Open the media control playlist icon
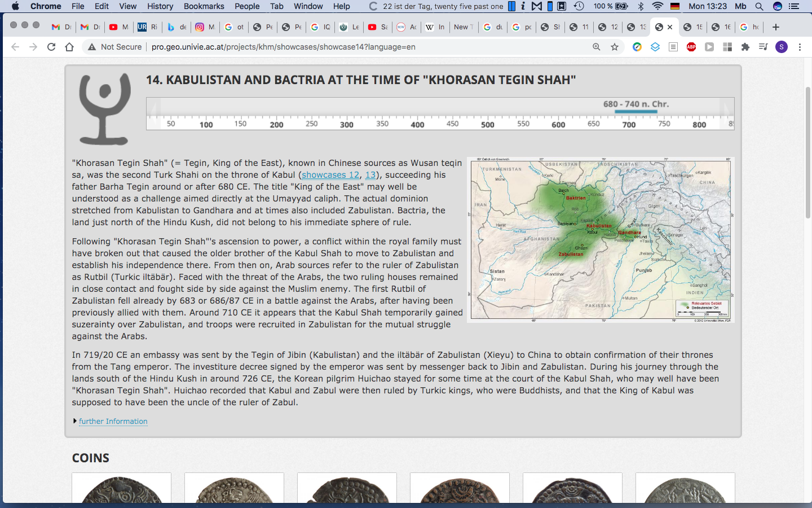The height and width of the screenshot is (508, 812). [x=764, y=47]
